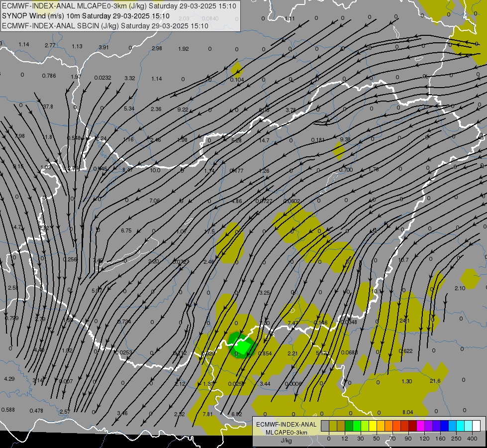
Task: Click the cyan legend color swatch
Action: click(x=460, y=426)
